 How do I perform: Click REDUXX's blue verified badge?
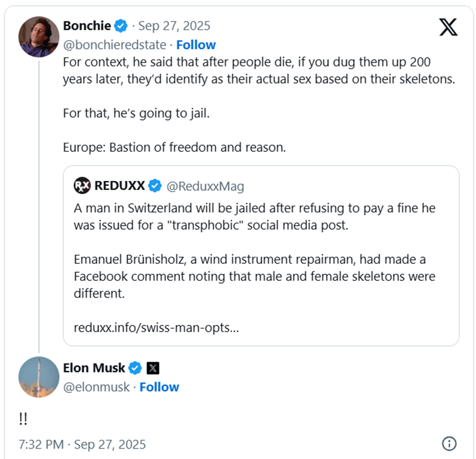click(x=155, y=186)
